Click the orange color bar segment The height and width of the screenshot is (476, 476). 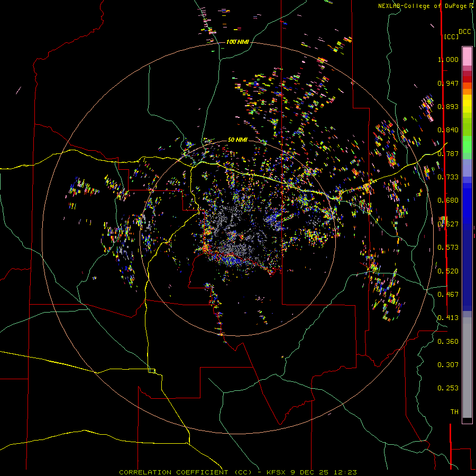tap(467, 91)
